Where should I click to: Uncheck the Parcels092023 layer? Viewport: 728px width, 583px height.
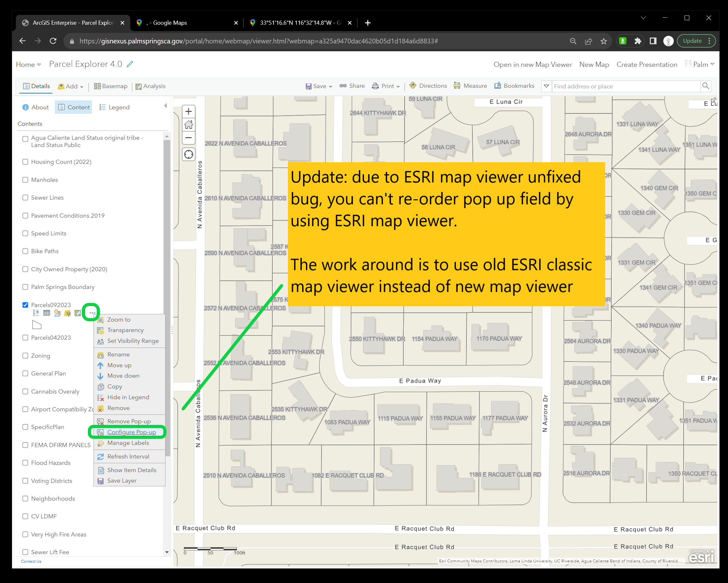click(x=25, y=305)
